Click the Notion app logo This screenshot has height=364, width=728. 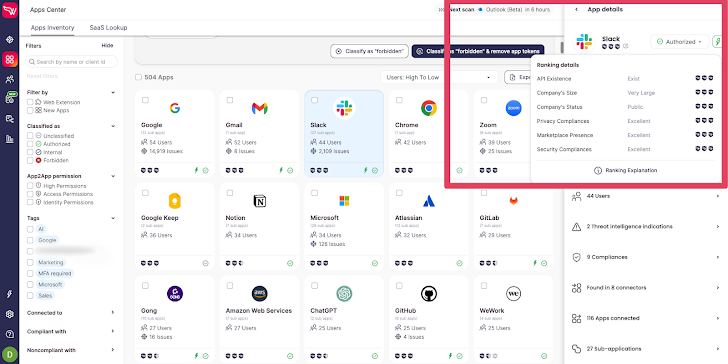[259, 201]
